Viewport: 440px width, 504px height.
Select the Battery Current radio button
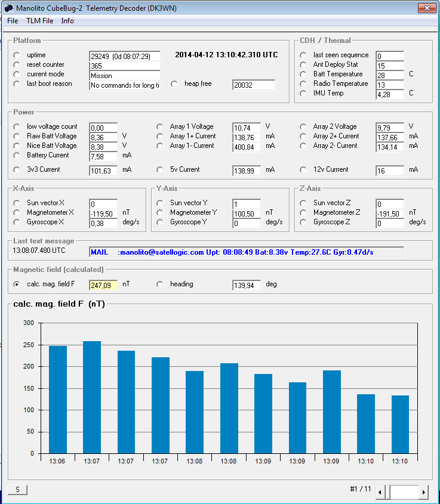(x=17, y=156)
